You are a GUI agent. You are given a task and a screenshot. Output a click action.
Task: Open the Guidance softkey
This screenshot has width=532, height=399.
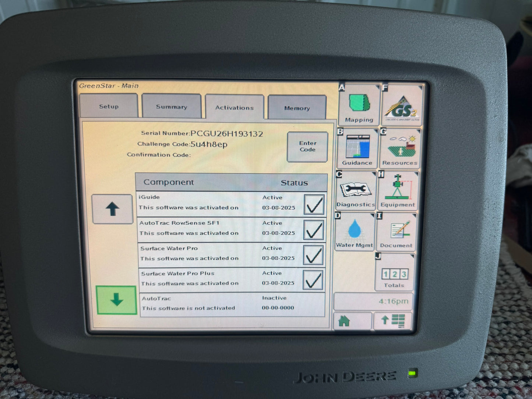pyautogui.click(x=357, y=148)
